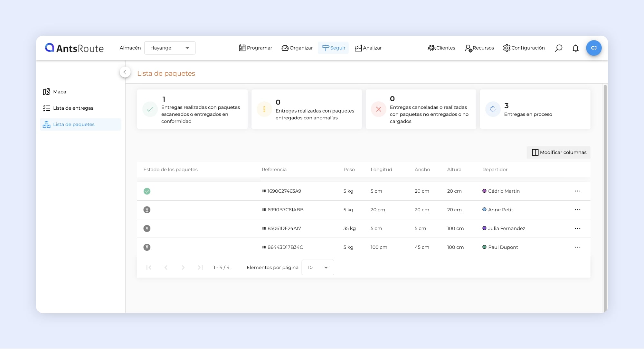Click Modificar columnas button
Image resolution: width=644 pixels, height=349 pixels.
point(559,152)
